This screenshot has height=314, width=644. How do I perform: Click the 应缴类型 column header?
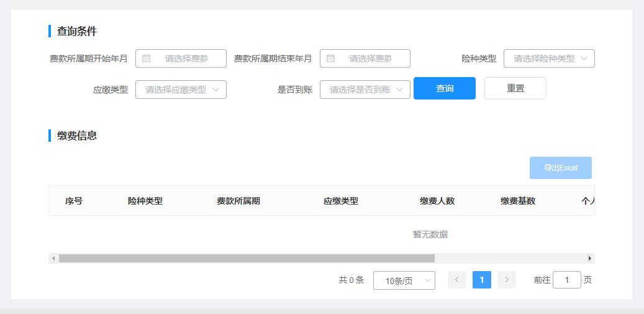(341, 201)
